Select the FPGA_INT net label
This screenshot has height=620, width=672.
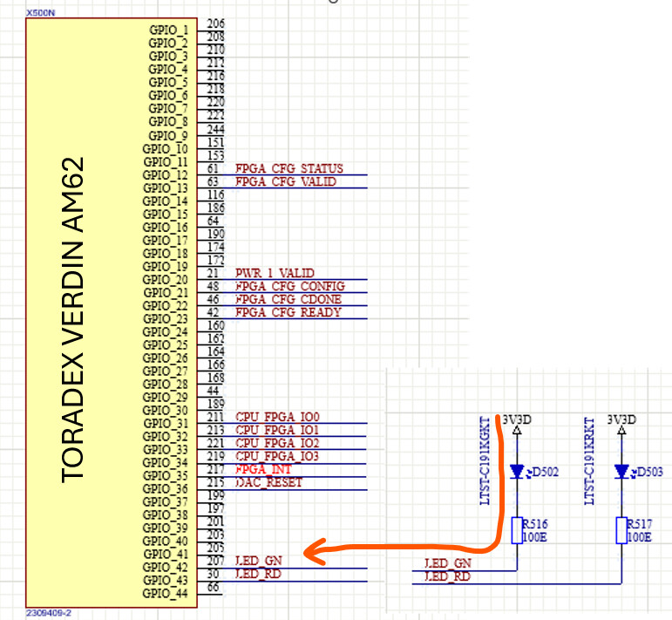coord(265,469)
